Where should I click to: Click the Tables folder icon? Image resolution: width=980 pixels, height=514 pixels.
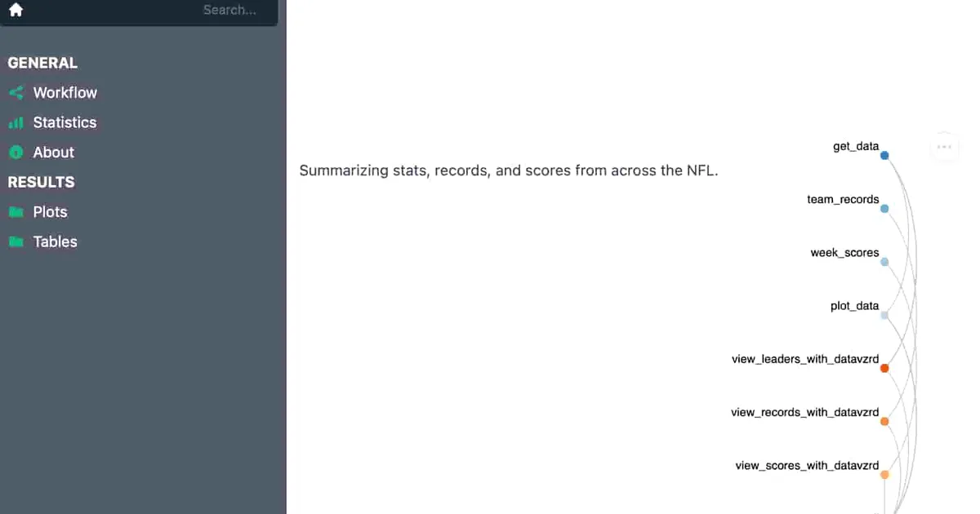click(16, 242)
